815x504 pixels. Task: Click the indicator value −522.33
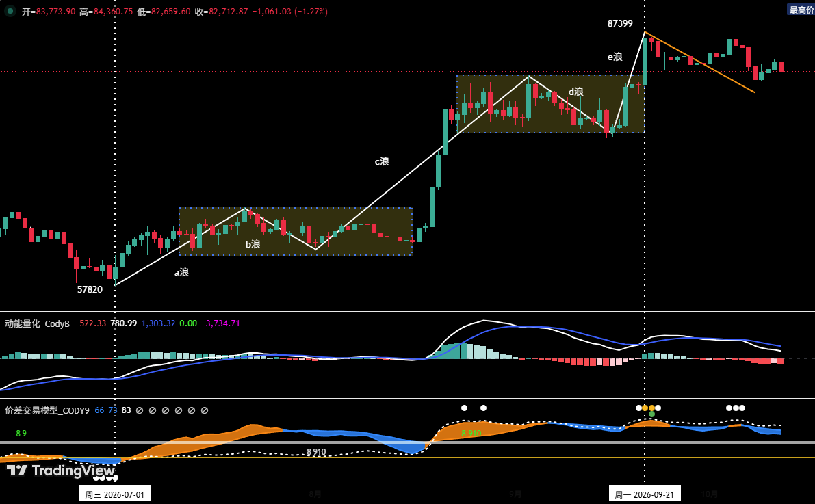90,323
